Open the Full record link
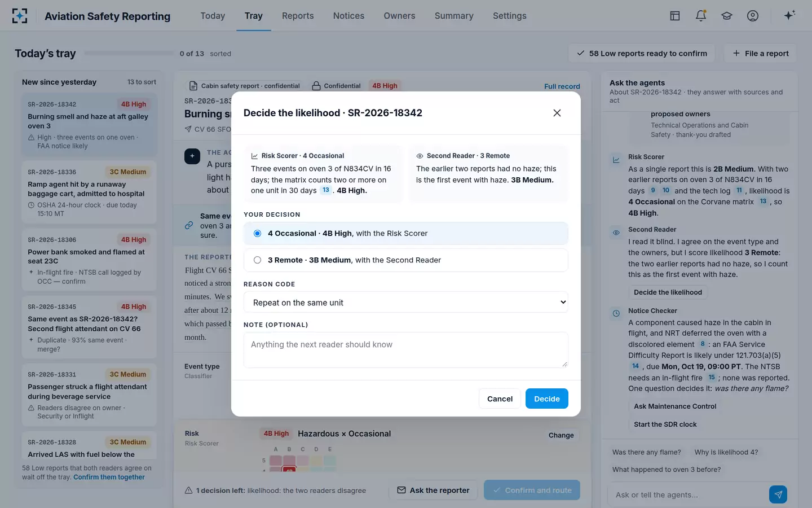Screen dimensions: 812x508 [562, 86]
